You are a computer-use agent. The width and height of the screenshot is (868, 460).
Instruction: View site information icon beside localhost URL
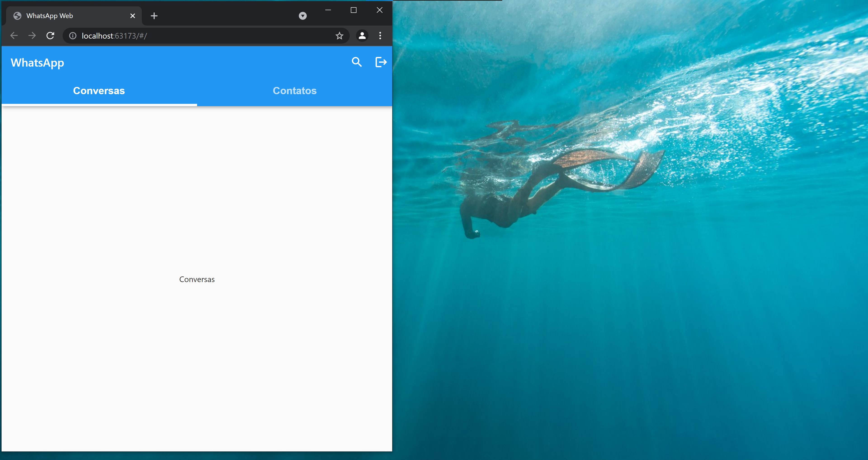coord(73,36)
